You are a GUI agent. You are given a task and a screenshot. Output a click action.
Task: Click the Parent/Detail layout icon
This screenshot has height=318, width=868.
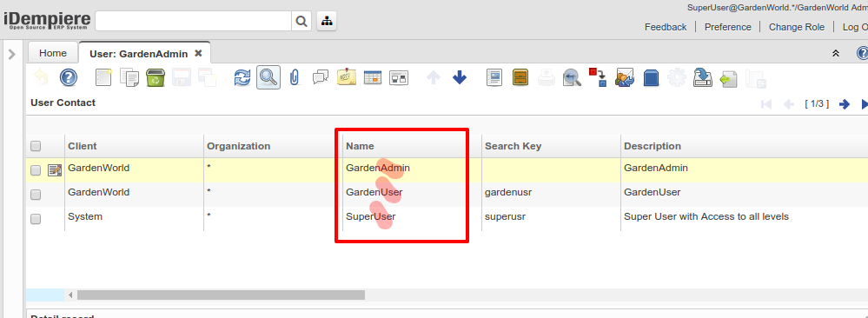(399, 77)
